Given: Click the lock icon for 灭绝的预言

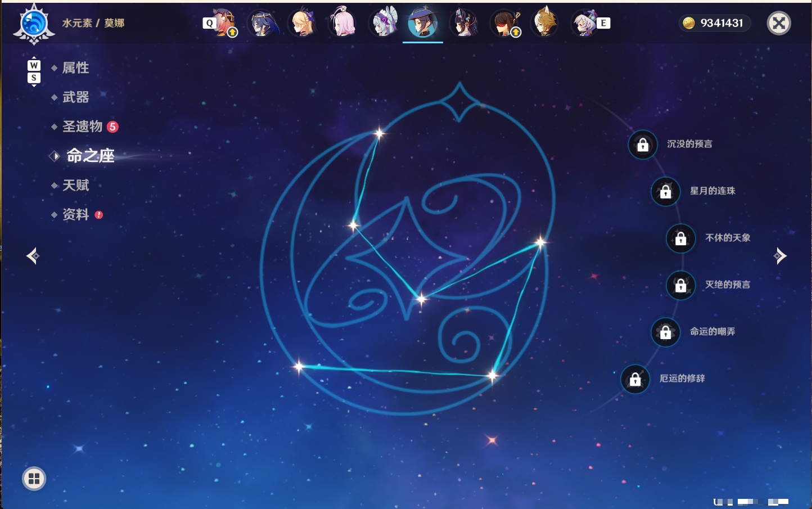Looking at the screenshot, I should click(681, 285).
